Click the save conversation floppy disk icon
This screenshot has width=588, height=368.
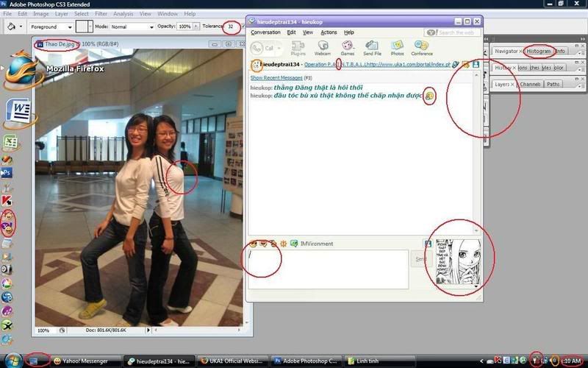pyautogui.click(x=476, y=65)
